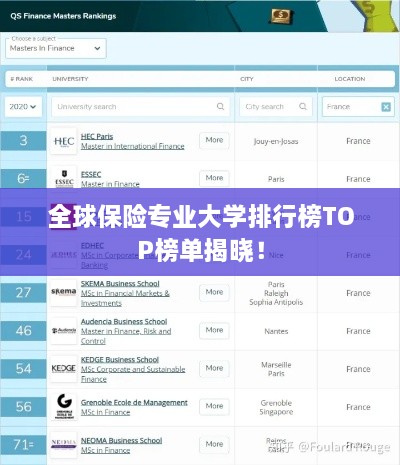Click the CITY column header
This screenshot has width=400, height=465.
pyautogui.click(x=247, y=79)
